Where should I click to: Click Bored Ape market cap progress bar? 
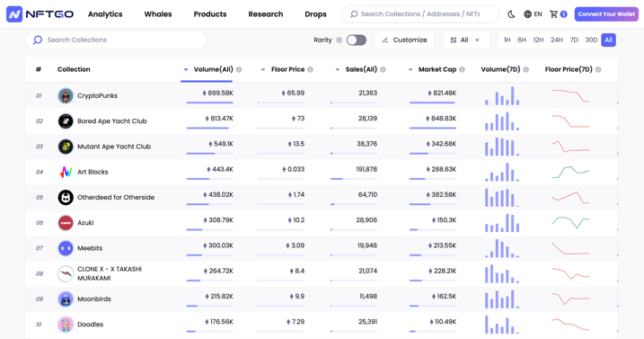(433, 128)
